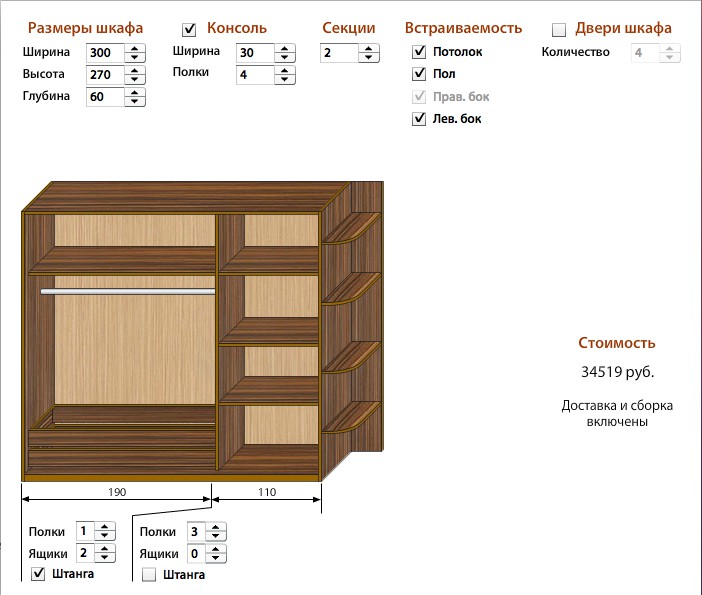Increase the Секции count
The height and width of the screenshot is (595, 702).
point(368,48)
